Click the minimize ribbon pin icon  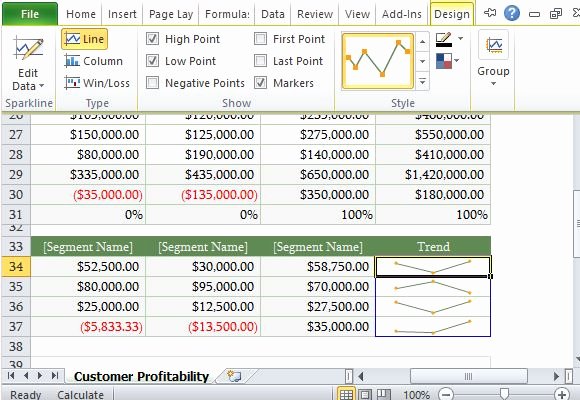coord(490,13)
